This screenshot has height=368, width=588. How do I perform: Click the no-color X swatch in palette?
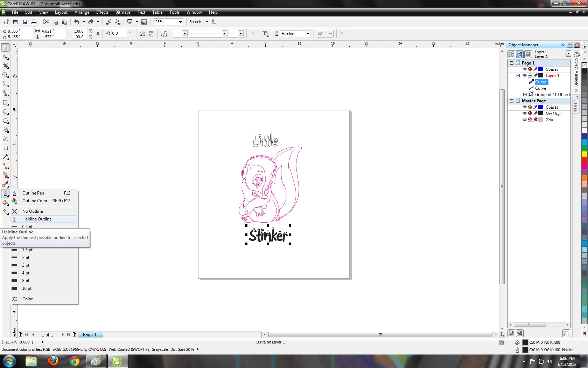coord(584,65)
